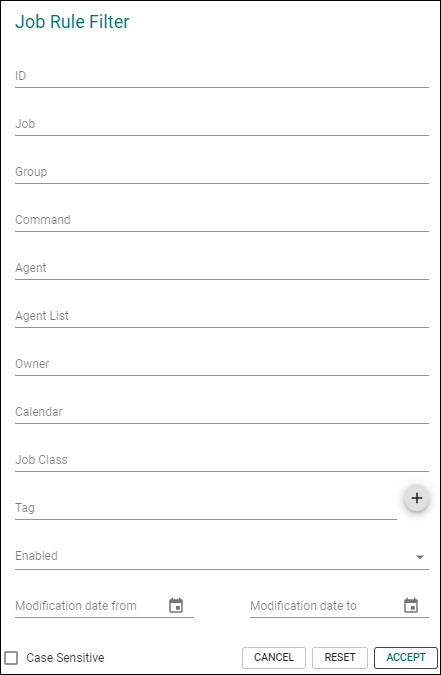Focus the ID input field
This screenshot has width=441, height=675.
[222, 76]
